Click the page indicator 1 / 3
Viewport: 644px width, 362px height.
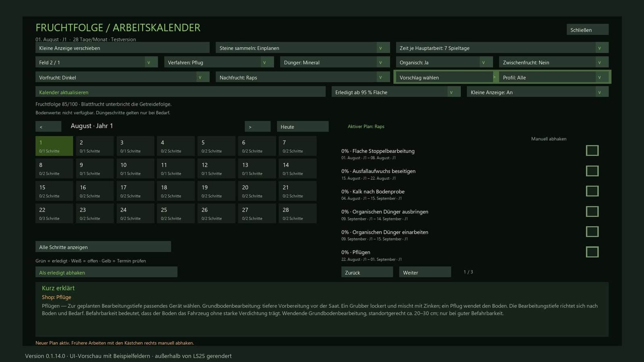pyautogui.click(x=468, y=272)
